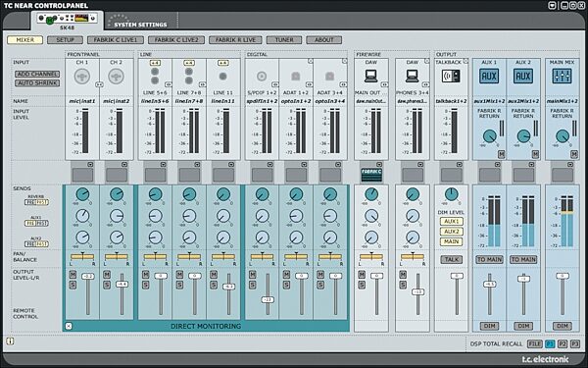Click the pan slider on mic|inst1
Image resolution: width=588 pixels, height=368 pixels.
click(82, 257)
